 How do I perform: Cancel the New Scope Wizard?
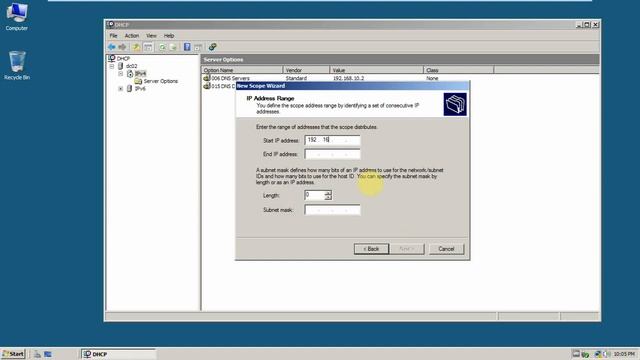point(446,249)
